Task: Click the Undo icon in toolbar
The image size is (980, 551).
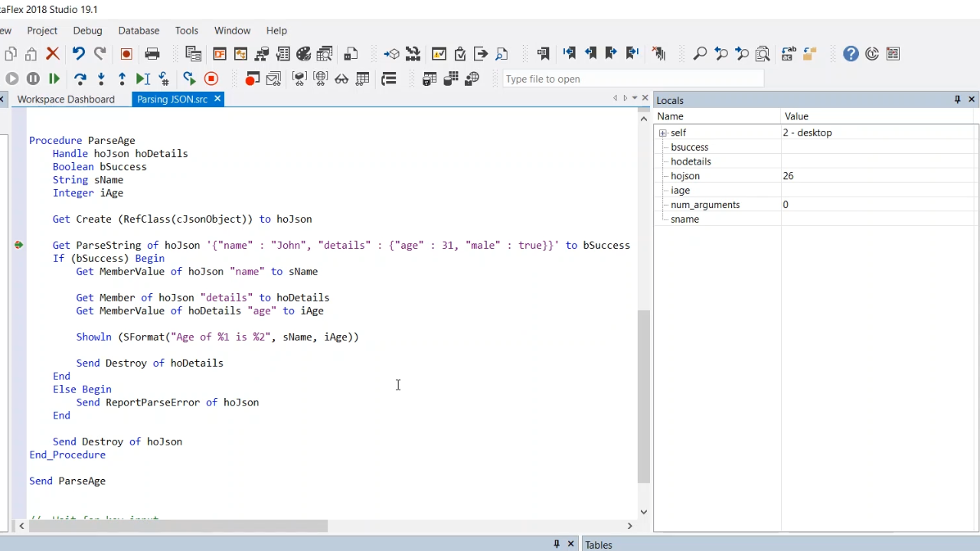Action: (x=78, y=54)
